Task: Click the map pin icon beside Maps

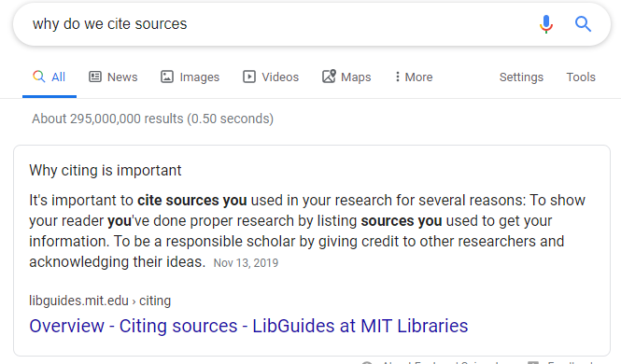Action: [x=329, y=76]
